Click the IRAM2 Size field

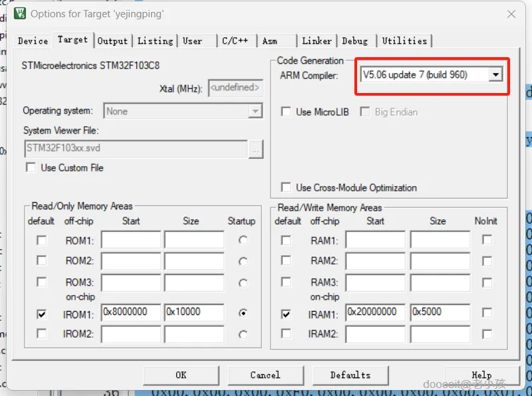[x=440, y=334]
